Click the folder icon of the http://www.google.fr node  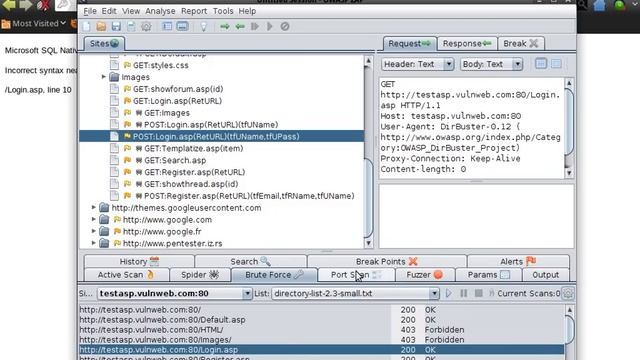tap(104, 231)
